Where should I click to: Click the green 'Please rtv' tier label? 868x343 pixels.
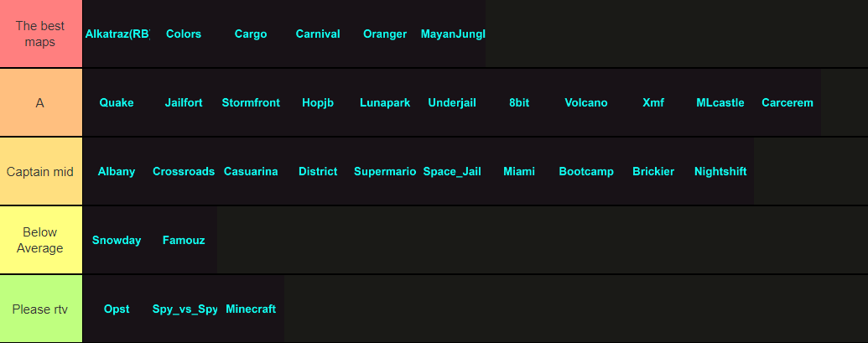tap(40, 309)
